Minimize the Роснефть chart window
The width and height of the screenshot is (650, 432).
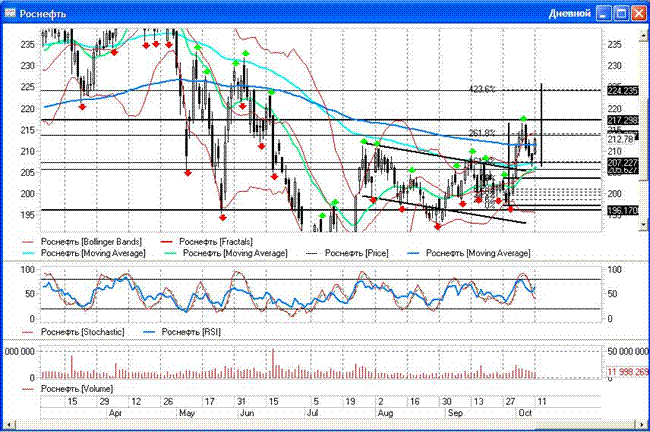604,14
